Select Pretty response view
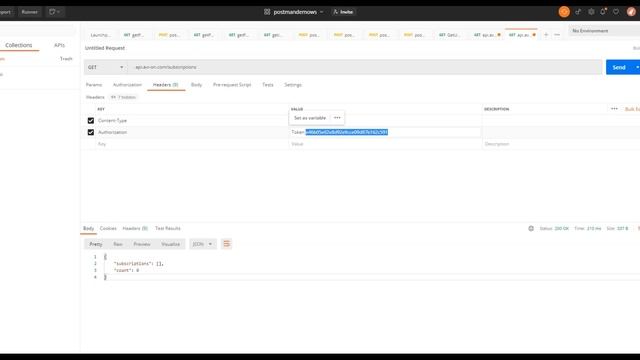640x360 pixels. 96,244
